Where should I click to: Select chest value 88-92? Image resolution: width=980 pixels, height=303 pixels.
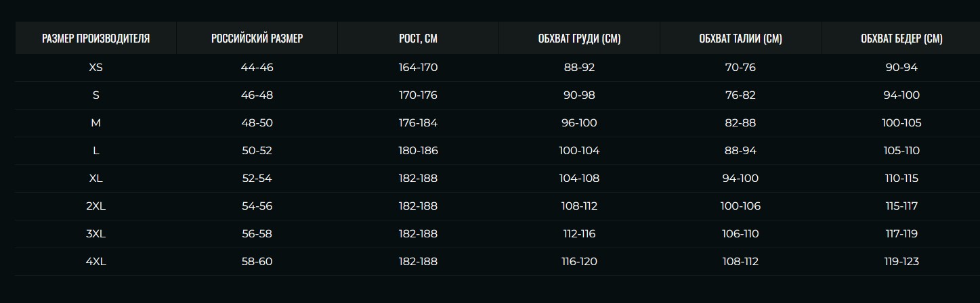pyautogui.click(x=579, y=68)
